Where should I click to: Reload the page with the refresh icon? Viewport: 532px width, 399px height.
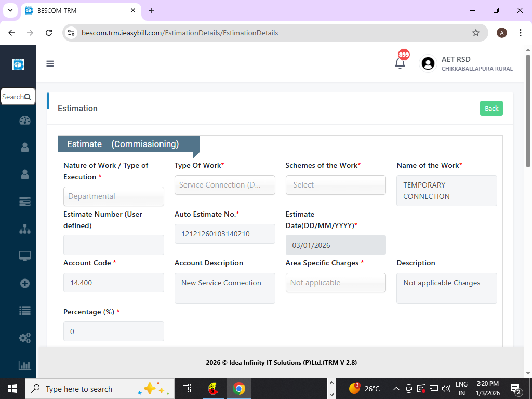click(49, 33)
